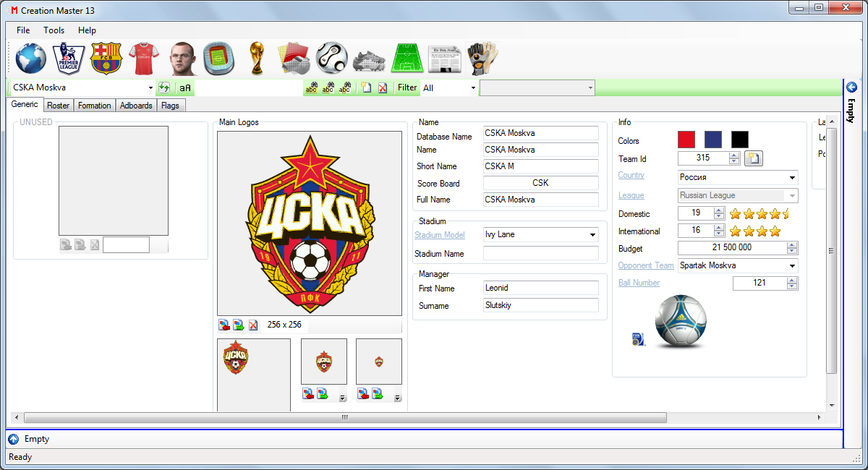Click the Premier League leagues icon
The height and width of the screenshot is (470, 868).
[69, 59]
